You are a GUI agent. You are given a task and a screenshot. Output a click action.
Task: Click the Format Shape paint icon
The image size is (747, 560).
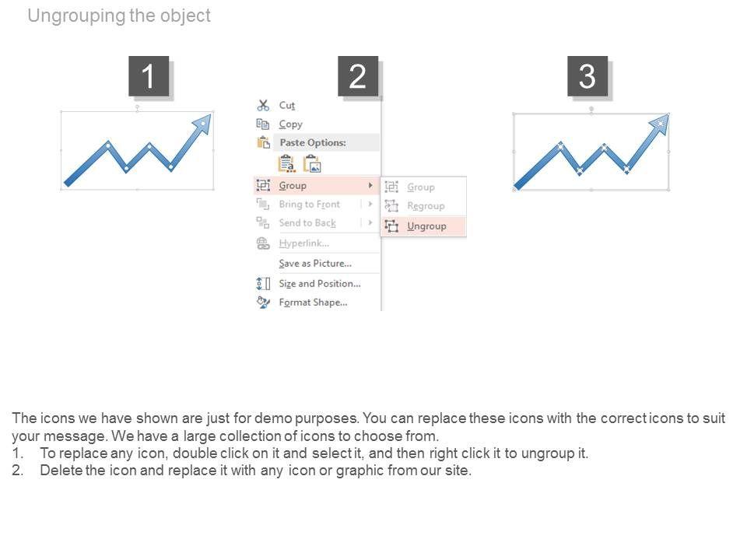[x=263, y=302]
